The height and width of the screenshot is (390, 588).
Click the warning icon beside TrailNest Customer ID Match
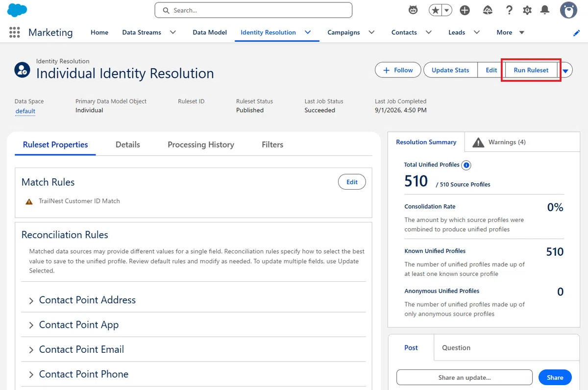[29, 201]
